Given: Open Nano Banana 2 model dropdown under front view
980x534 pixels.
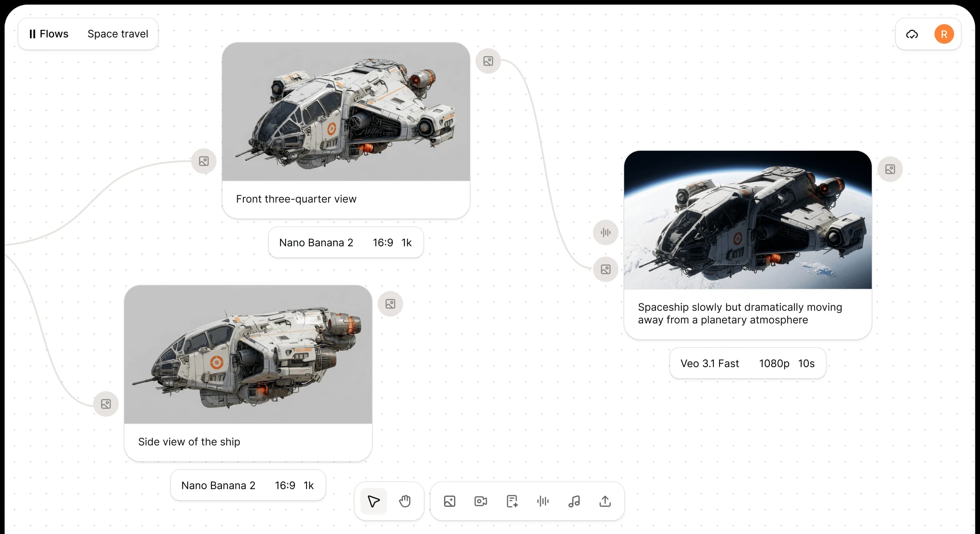Looking at the screenshot, I should 316,242.
